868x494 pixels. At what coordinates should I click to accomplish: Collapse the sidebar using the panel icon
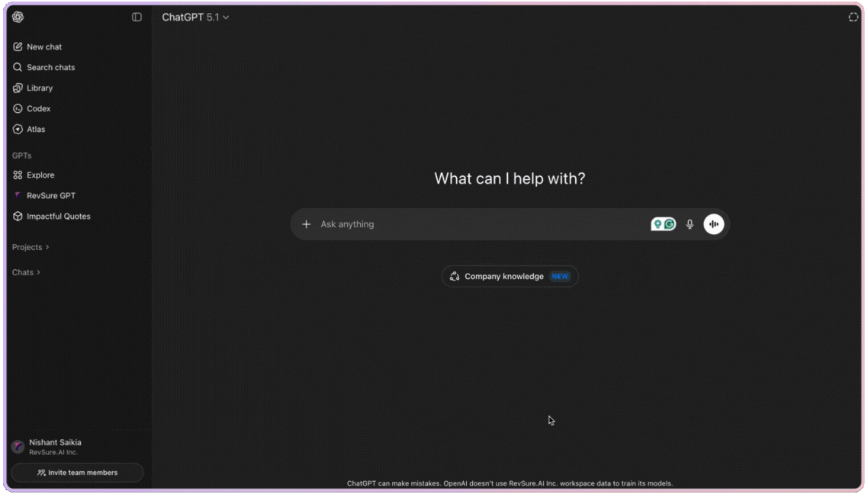137,17
